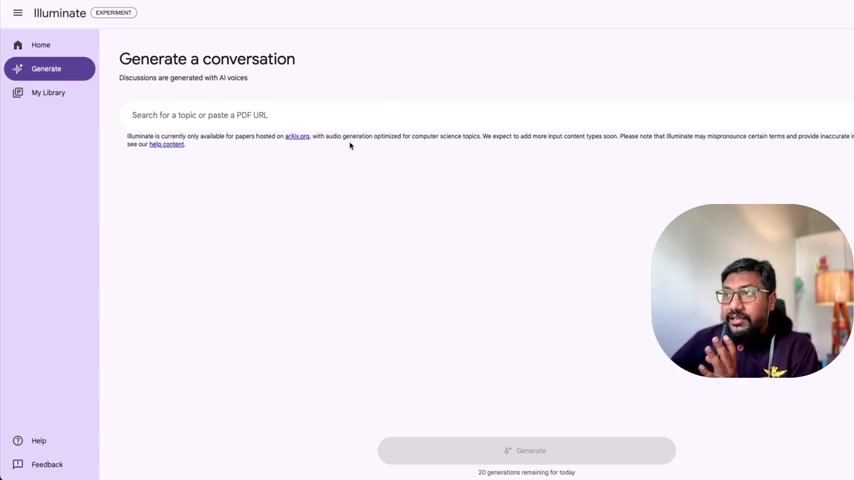Viewport: 854px width, 480px height.
Task: Click the Generate sparkle waveform icon
Action: pos(17,69)
